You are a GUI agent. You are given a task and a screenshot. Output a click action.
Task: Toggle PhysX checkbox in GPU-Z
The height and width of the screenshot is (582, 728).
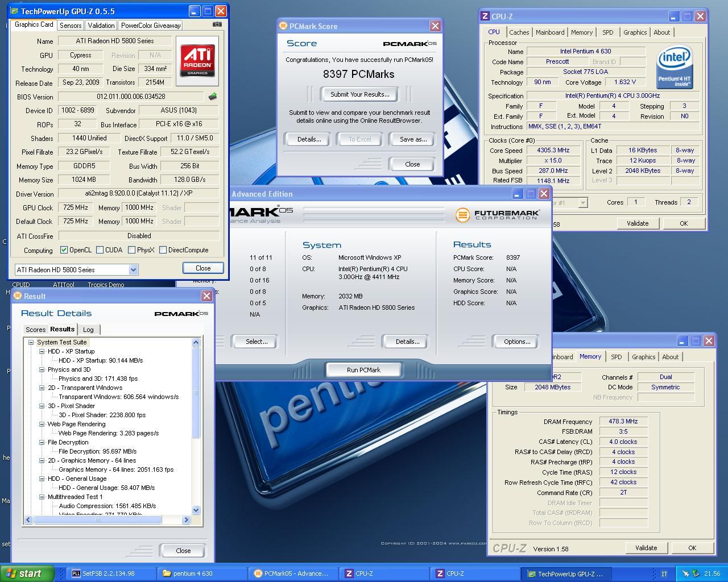click(x=132, y=250)
